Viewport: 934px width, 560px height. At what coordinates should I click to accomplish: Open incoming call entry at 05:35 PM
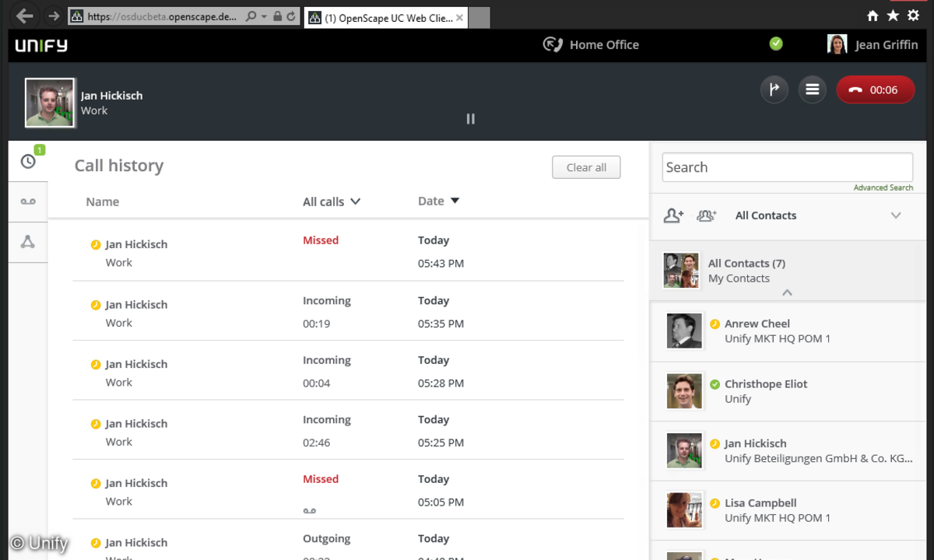click(x=348, y=311)
